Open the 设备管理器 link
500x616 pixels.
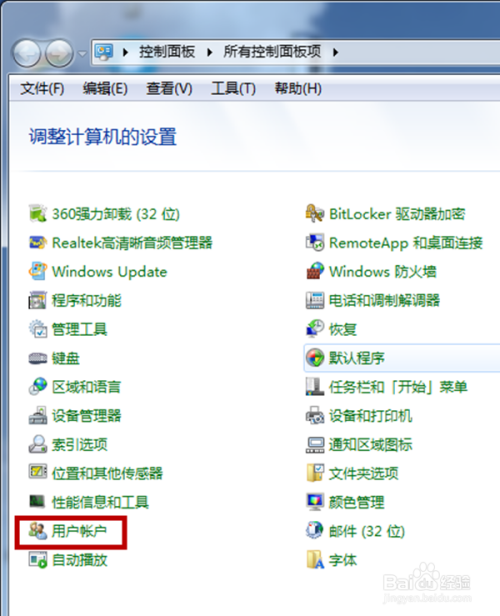(x=87, y=416)
